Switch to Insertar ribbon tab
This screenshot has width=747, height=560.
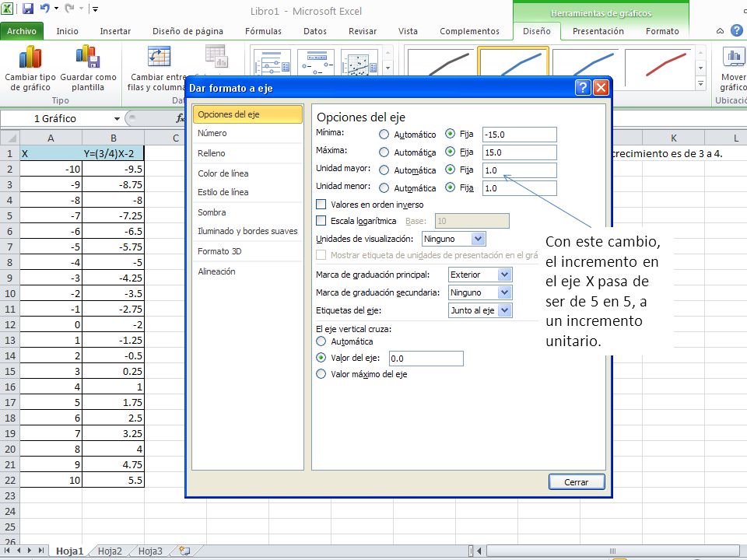pos(115,31)
